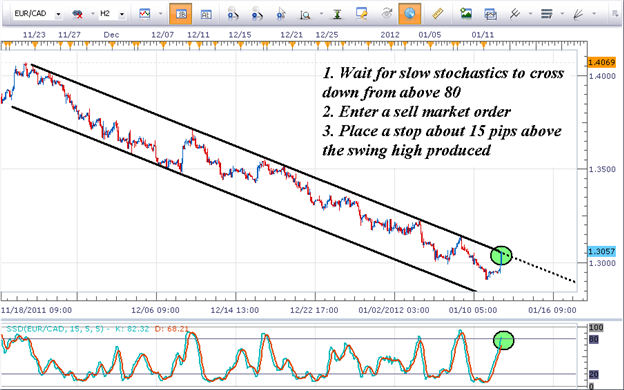
Task: Select the fan lines drawing tool
Action: [x=578, y=14]
